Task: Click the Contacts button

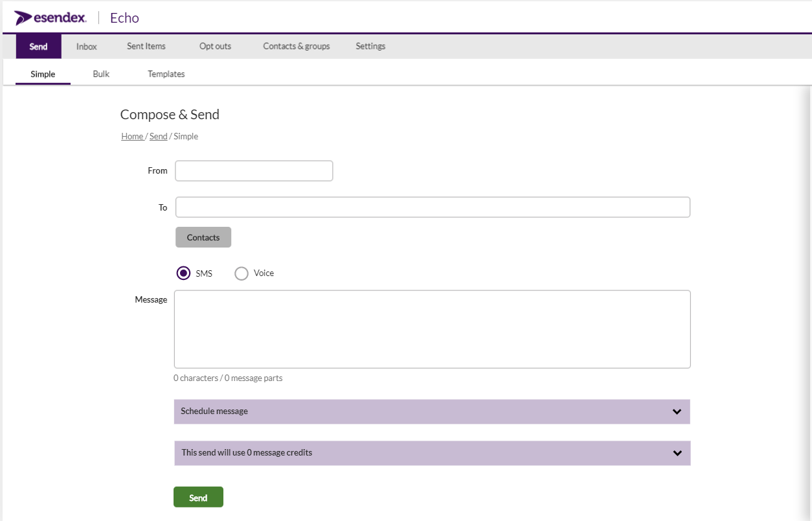Action: [x=203, y=237]
